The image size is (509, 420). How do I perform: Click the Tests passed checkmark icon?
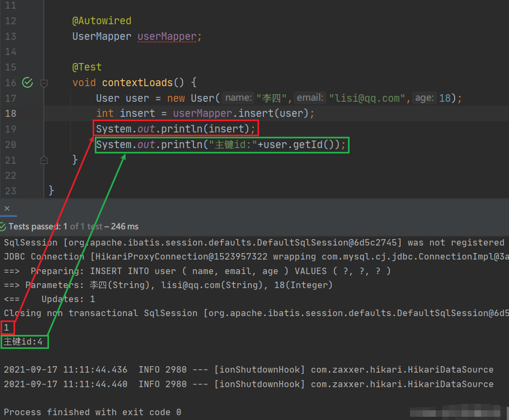[3, 227]
